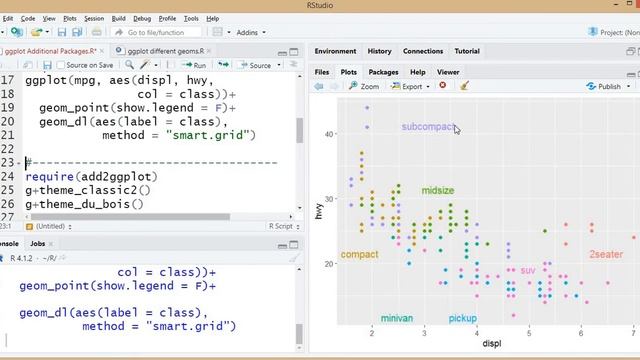
Task: Collapse code section at line 23
Action: (x=19, y=163)
